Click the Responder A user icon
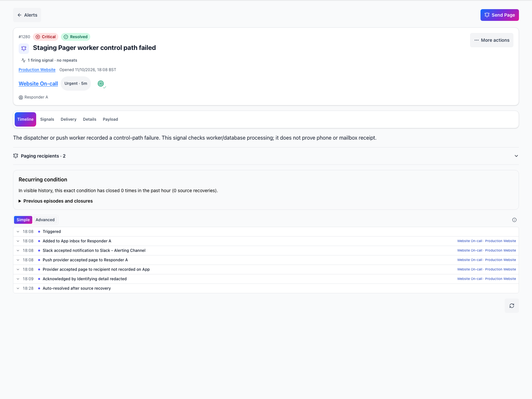 click(21, 98)
